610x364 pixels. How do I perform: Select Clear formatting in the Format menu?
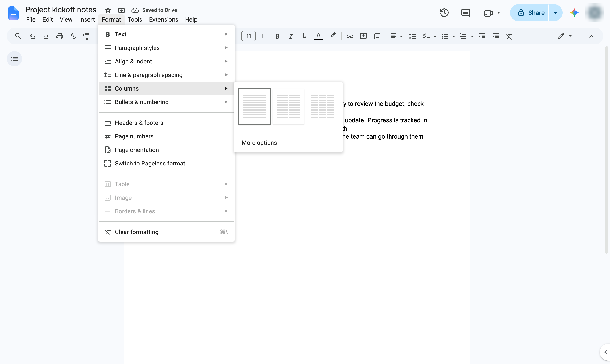coord(166,232)
